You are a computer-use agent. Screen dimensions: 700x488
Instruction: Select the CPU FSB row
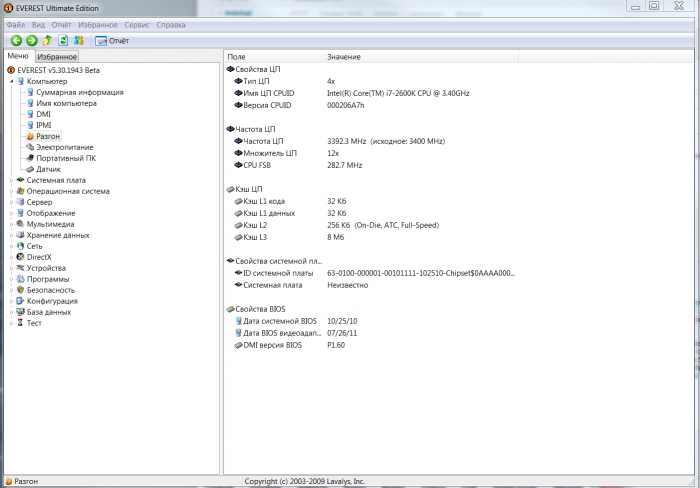(x=371, y=165)
